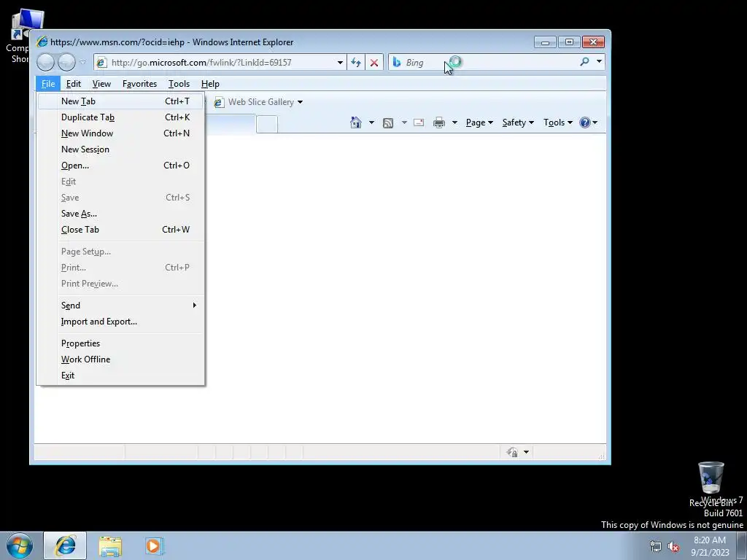Click the blank new tab button
747x560 pixels.
click(267, 124)
